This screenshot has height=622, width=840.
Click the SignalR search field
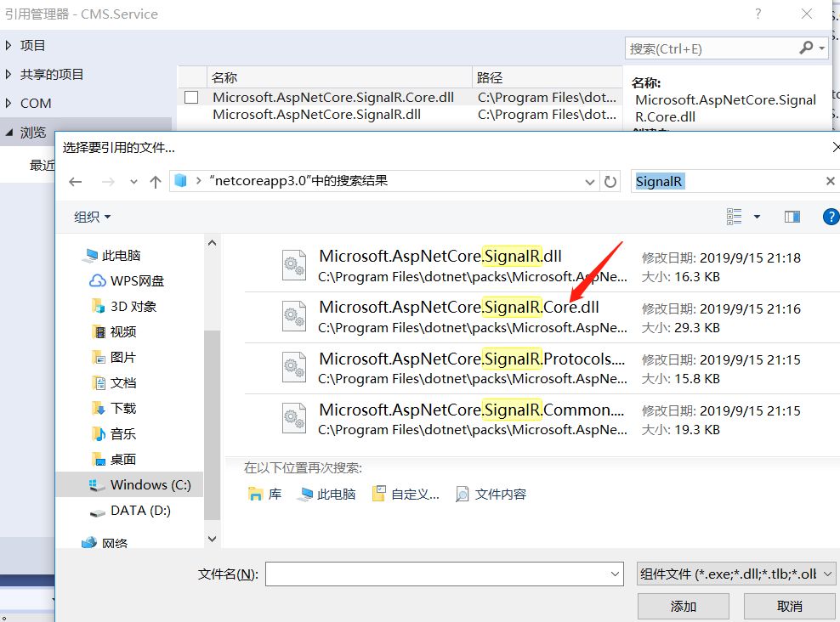click(729, 182)
